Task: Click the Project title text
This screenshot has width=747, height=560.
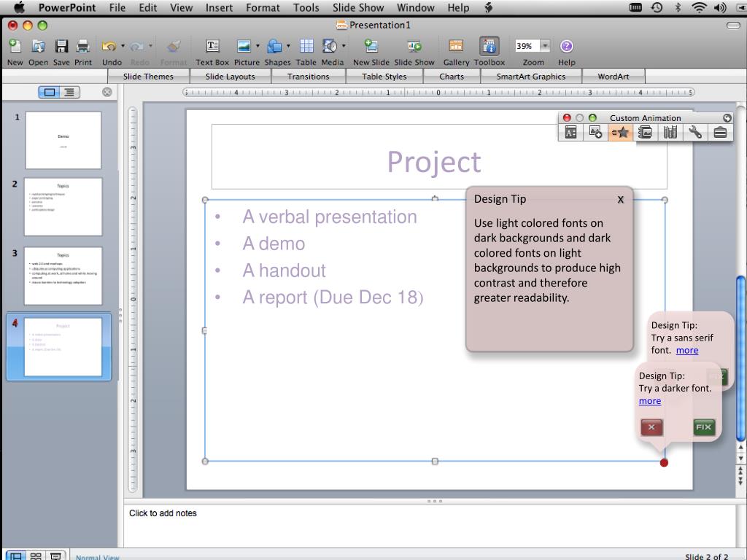Action: pyautogui.click(x=434, y=162)
